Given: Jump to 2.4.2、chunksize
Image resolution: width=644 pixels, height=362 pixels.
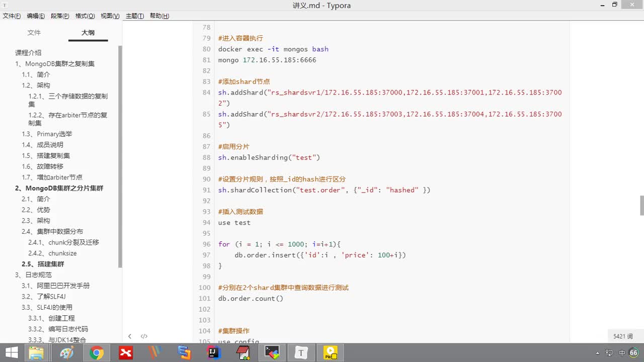Looking at the screenshot, I should coord(52,253).
